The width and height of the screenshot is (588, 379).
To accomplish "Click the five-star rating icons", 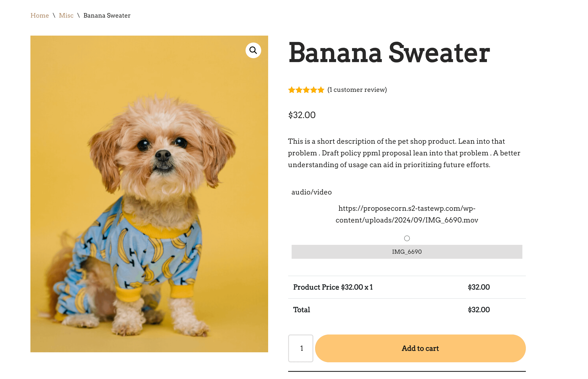I will click(x=306, y=90).
